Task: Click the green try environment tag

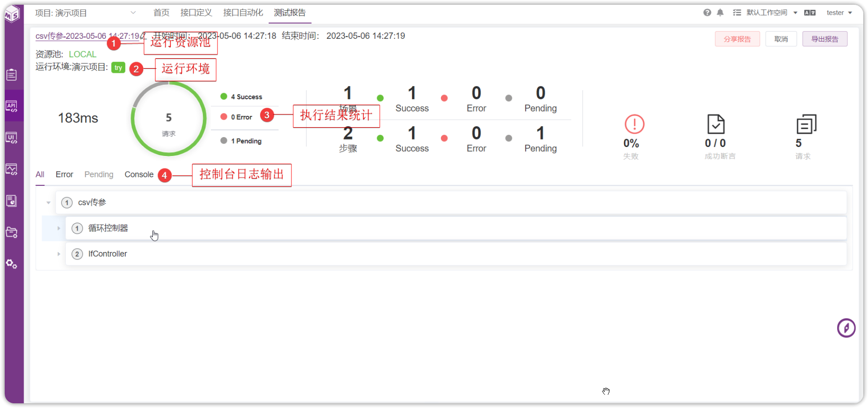Action: [x=118, y=68]
